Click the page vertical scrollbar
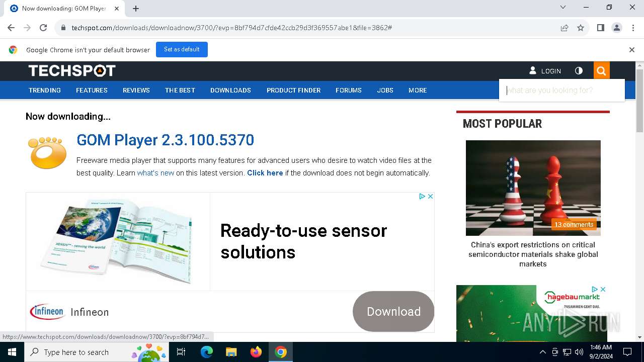This screenshot has width=644, height=362. coord(639,101)
